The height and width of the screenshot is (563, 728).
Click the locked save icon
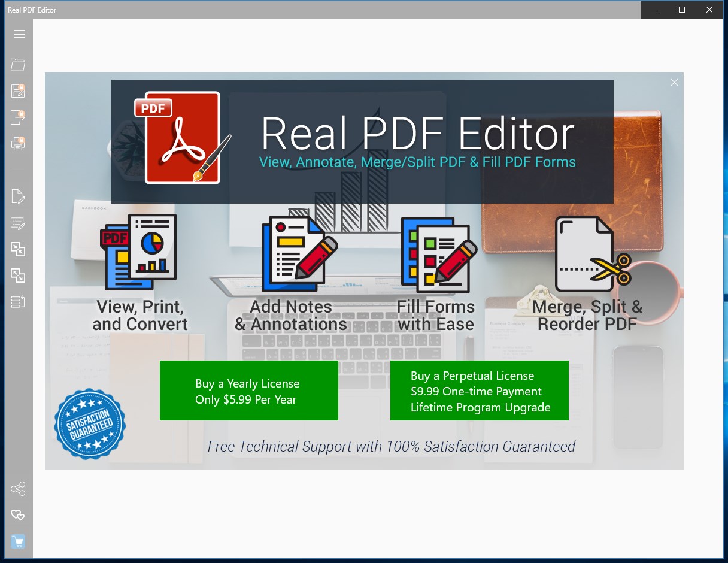(x=18, y=91)
